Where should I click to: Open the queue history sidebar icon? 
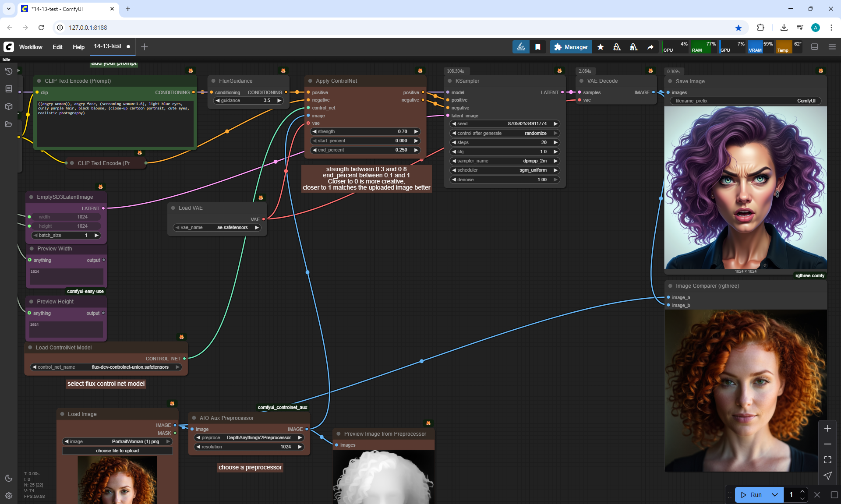pyautogui.click(x=8, y=71)
